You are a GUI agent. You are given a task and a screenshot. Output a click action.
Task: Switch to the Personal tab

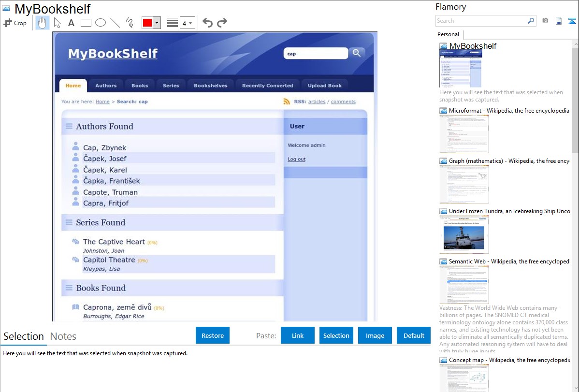pyautogui.click(x=449, y=34)
